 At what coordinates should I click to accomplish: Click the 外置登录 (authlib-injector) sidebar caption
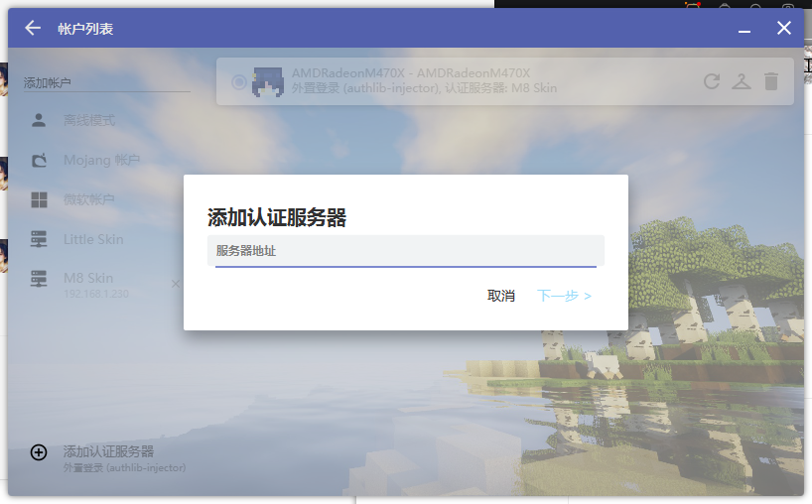tap(124, 467)
